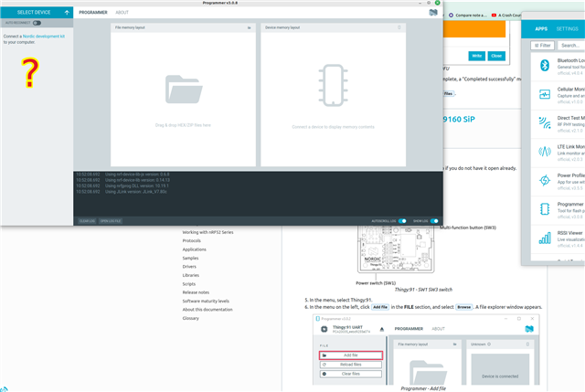Click the 'Drag & drop HEX/ZIP files here' text

pos(183,125)
